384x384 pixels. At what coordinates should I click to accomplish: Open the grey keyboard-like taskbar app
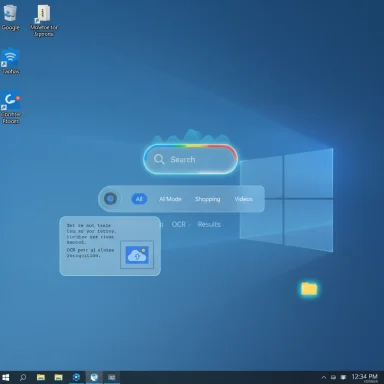pos(112,377)
